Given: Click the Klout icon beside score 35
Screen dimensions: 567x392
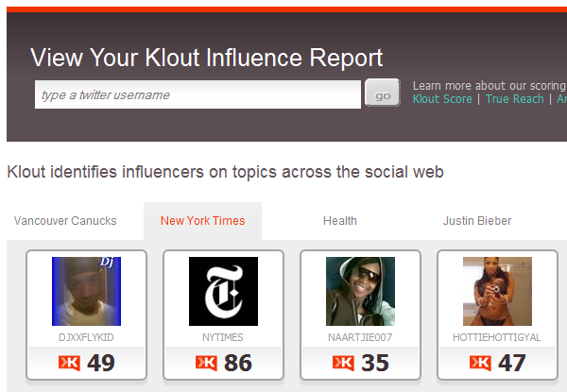Looking at the screenshot, I should point(342,363).
